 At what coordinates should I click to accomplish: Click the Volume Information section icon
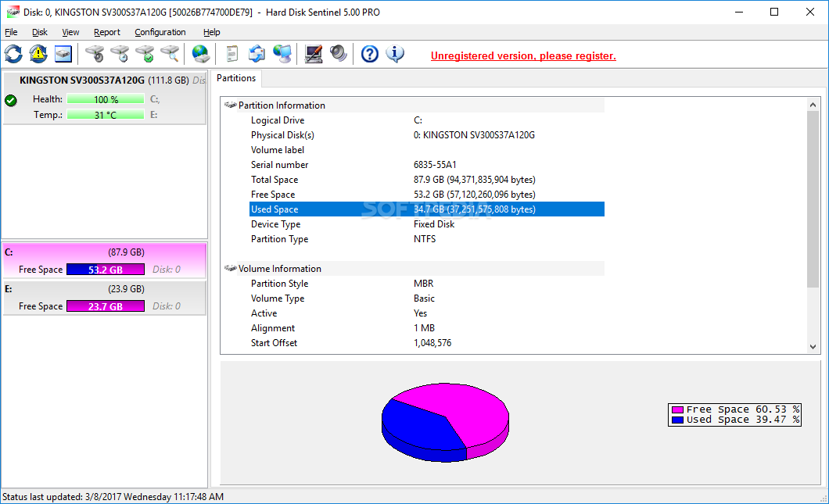(230, 268)
